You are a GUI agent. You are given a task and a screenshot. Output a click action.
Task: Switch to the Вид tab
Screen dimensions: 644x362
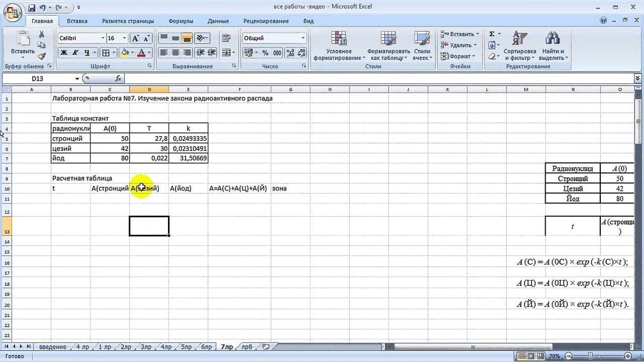click(308, 21)
